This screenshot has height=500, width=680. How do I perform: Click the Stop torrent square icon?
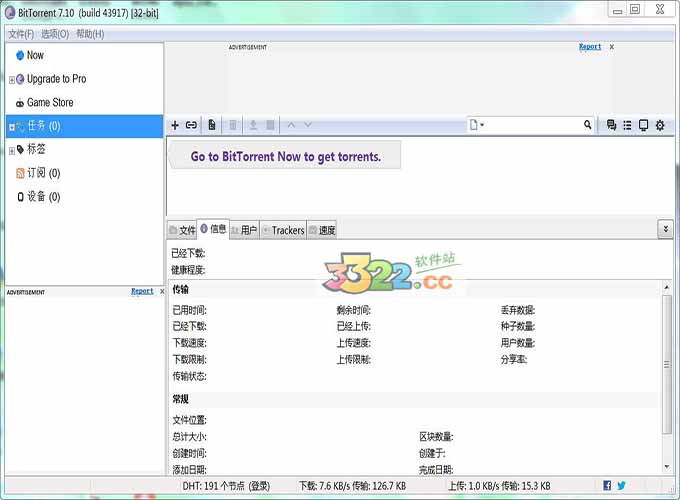270,125
